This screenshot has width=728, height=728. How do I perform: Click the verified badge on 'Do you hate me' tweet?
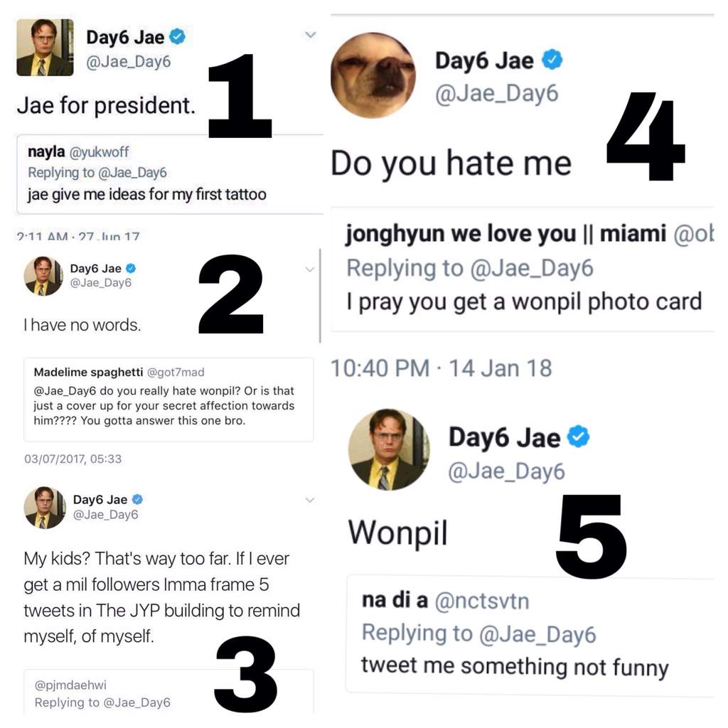[552, 60]
